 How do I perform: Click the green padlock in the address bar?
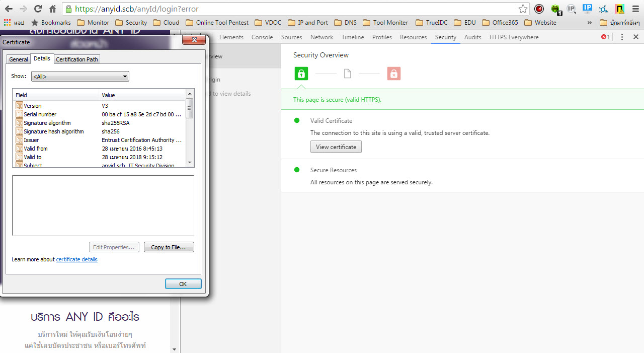click(x=69, y=9)
